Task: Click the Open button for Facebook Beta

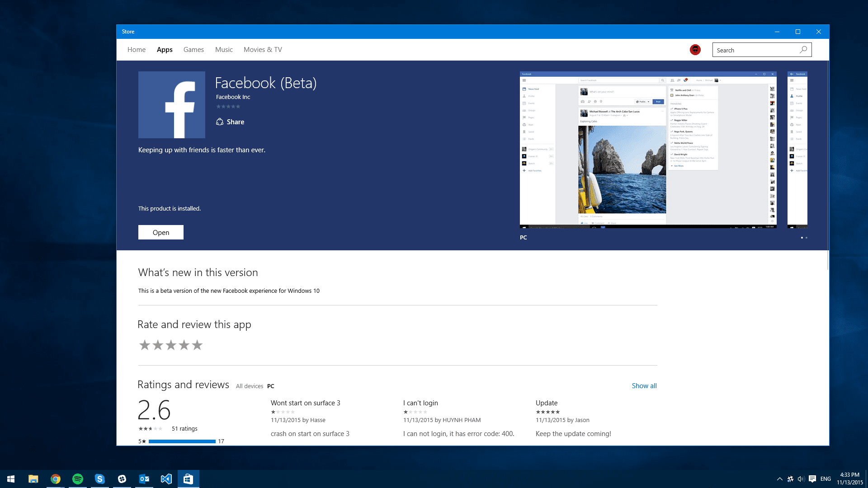Action: point(160,232)
